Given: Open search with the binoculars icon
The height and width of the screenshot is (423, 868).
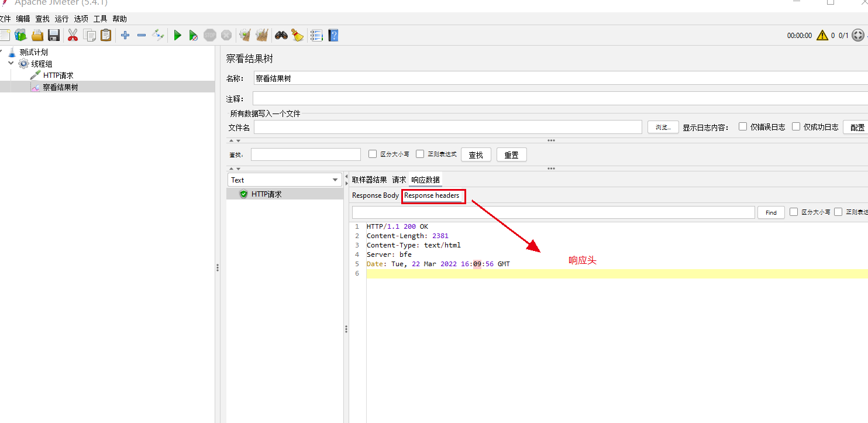Looking at the screenshot, I should [x=281, y=35].
